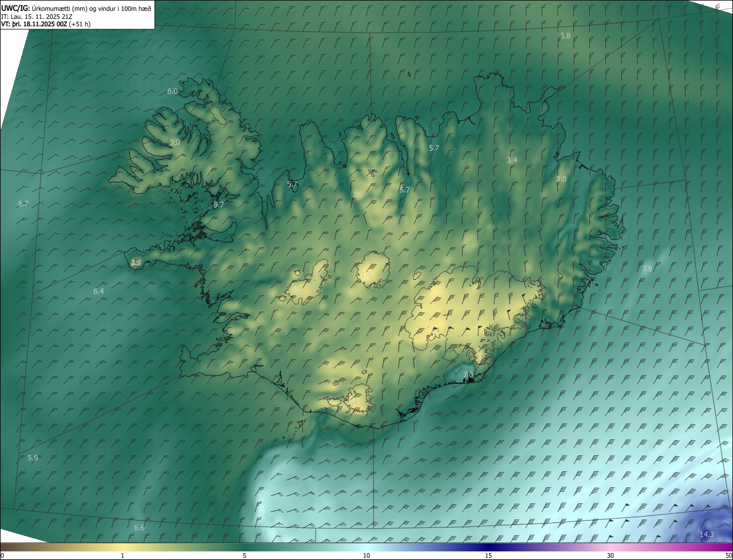The height and width of the screenshot is (560, 733).
Task: Select the 6.0 value label on the map
Action: [x=172, y=91]
